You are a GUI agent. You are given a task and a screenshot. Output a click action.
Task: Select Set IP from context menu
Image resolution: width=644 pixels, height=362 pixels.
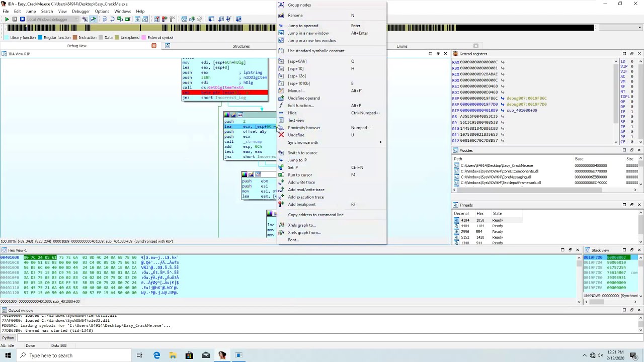[332, 167]
